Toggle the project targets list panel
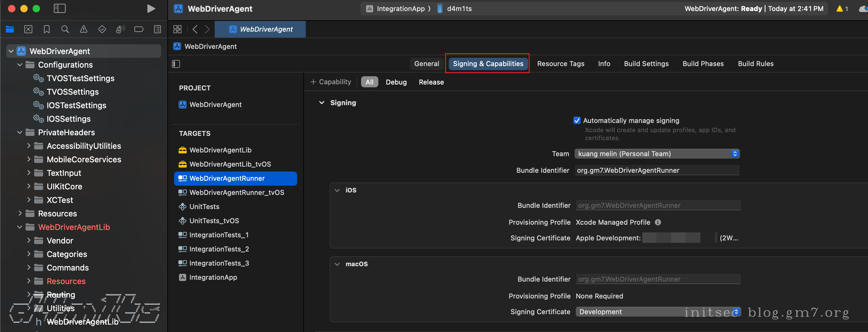The width and height of the screenshot is (868, 332). pyautogui.click(x=176, y=64)
